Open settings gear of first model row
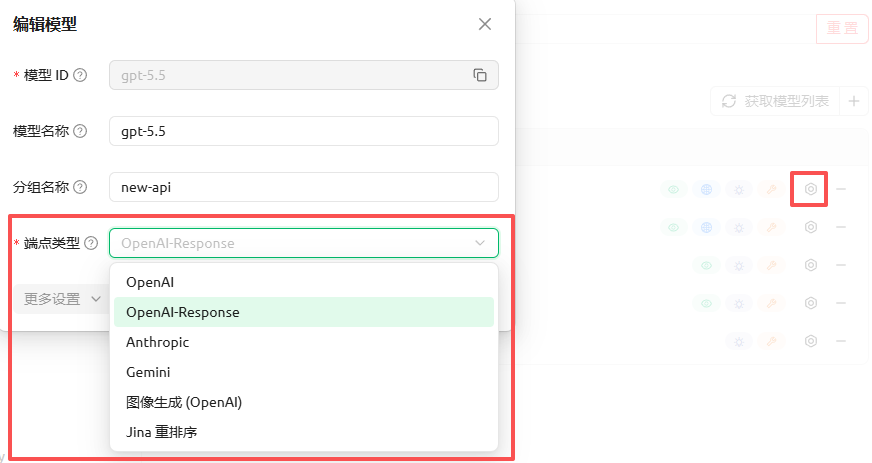Screen dimensions: 872x463 tap(811, 189)
